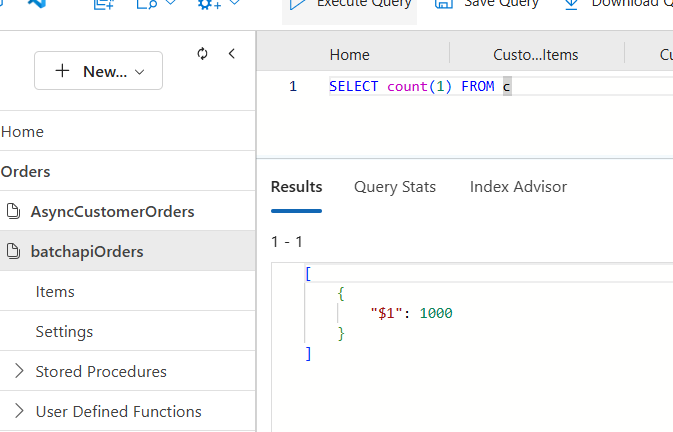Switch to the Results tab
The height and width of the screenshot is (432, 673).
point(296,187)
